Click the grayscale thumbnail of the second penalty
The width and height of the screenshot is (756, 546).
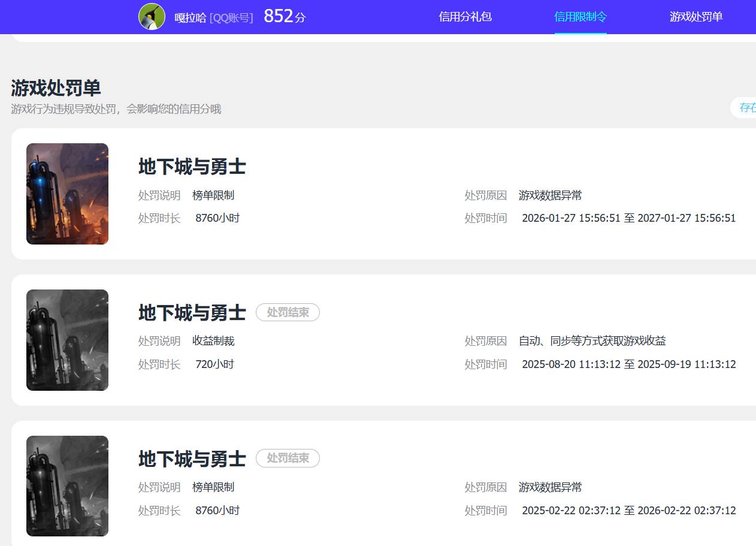[x=66, y=339]
